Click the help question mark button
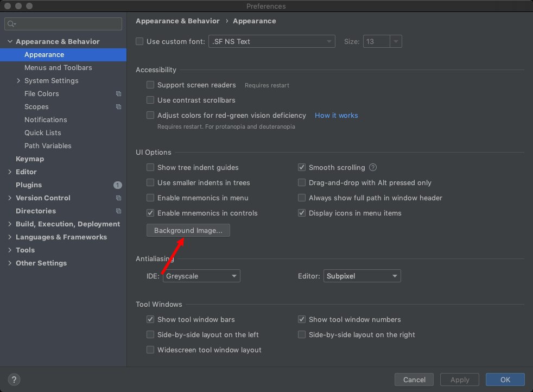Screen dimensions: 533x392 click(15, 380)
